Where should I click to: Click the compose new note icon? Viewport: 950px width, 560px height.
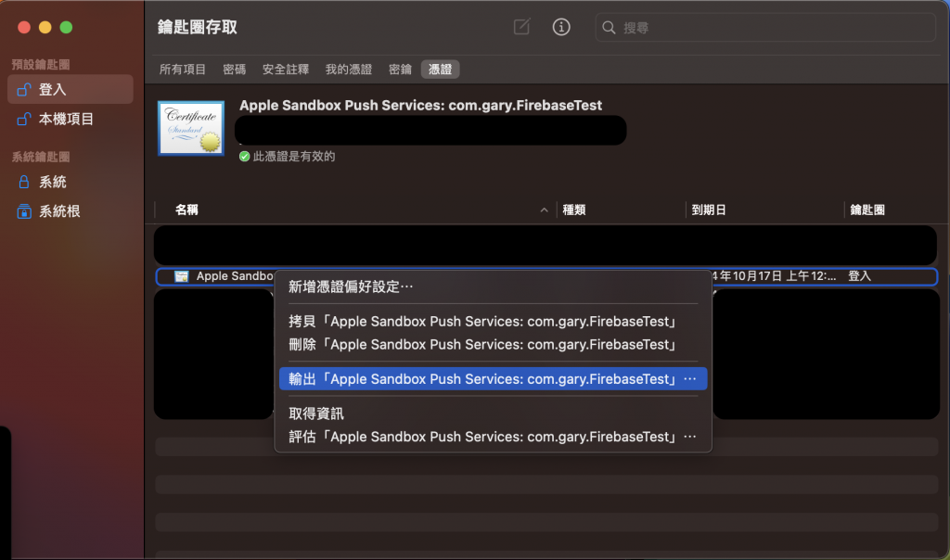click(521, 27)
